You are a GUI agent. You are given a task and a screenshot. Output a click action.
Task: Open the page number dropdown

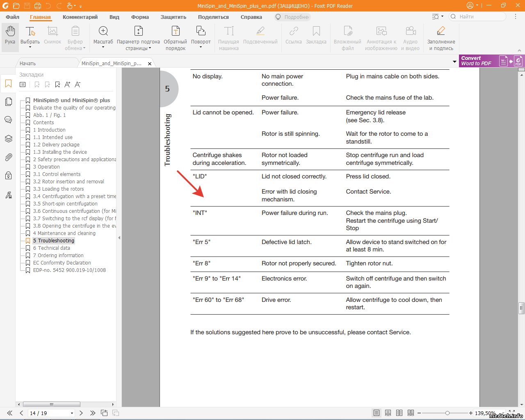pos(72,413)
